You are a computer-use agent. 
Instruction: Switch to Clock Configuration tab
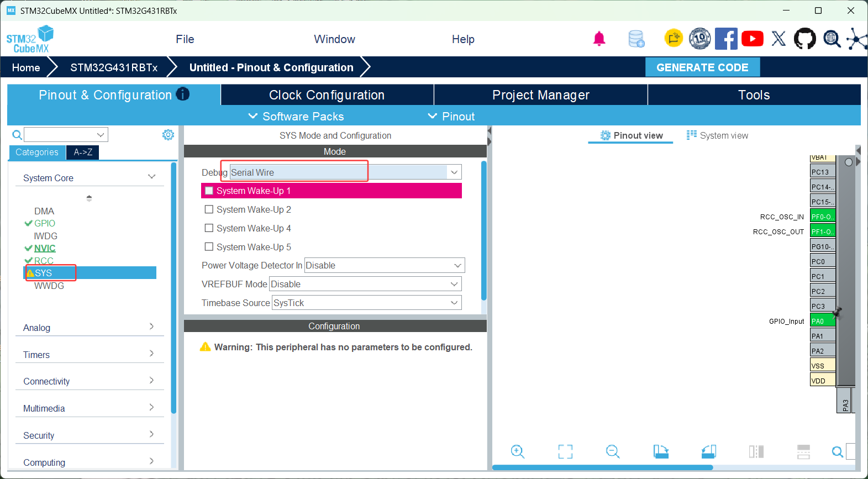point(327,94)
